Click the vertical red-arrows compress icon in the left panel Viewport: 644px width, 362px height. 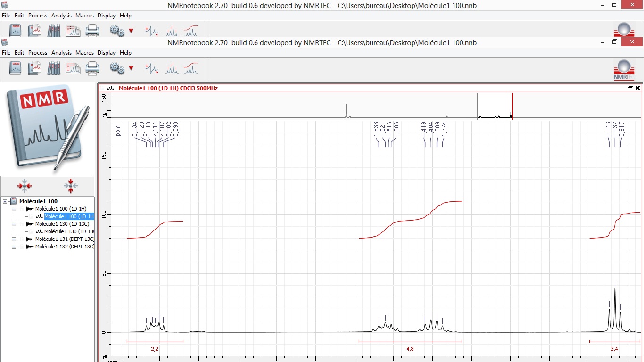70,186
